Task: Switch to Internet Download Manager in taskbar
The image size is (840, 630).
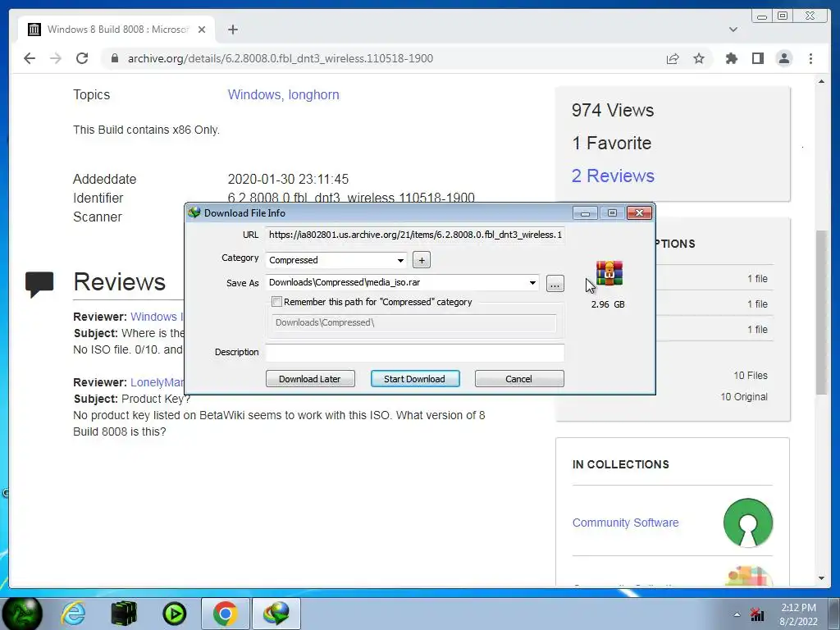Action: click(276, 614)
